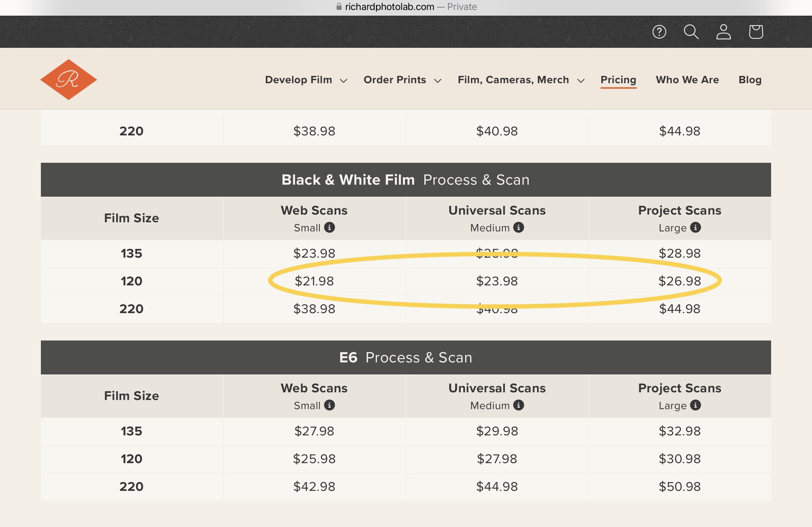Open the site search magnifier icon
The width and height of the screenshot is (812, 527).
[691, 32]
